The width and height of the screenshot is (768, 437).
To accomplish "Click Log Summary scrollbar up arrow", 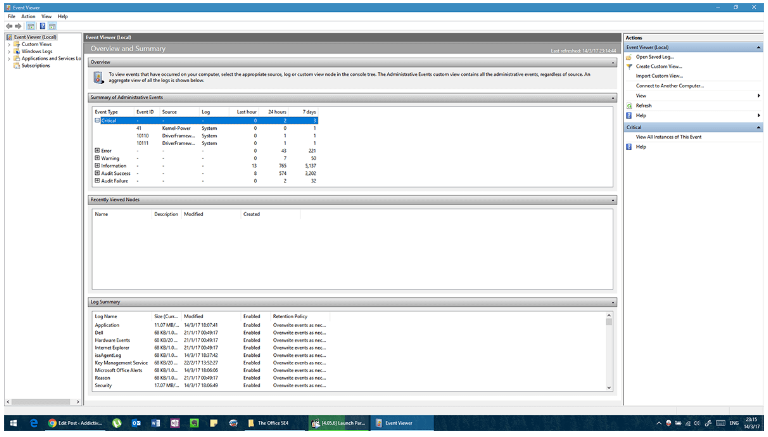I will tap(609, 316).
